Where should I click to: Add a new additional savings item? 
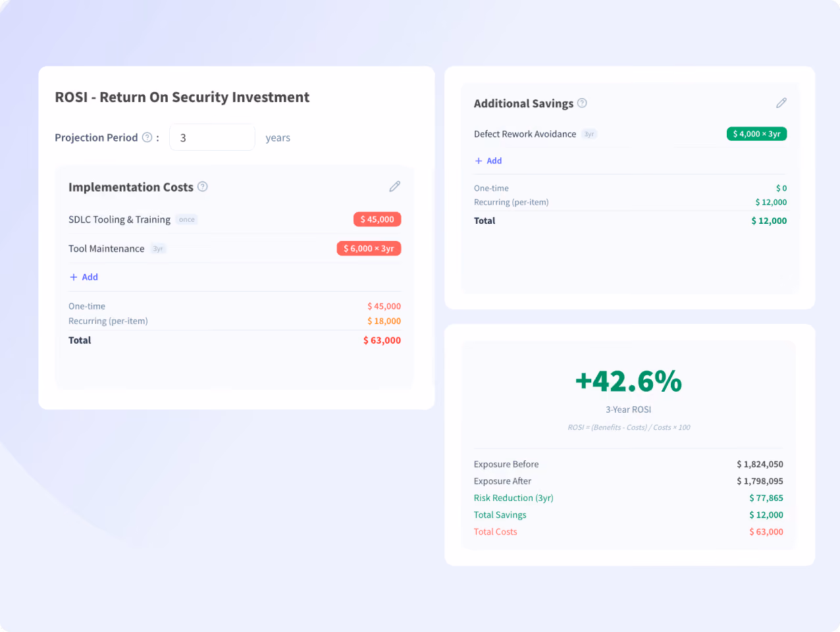click(488, 161)
